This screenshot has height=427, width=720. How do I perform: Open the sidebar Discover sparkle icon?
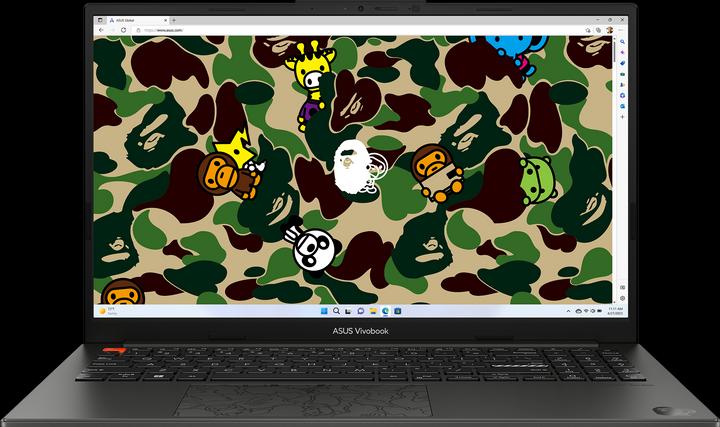tap(623, 52)
